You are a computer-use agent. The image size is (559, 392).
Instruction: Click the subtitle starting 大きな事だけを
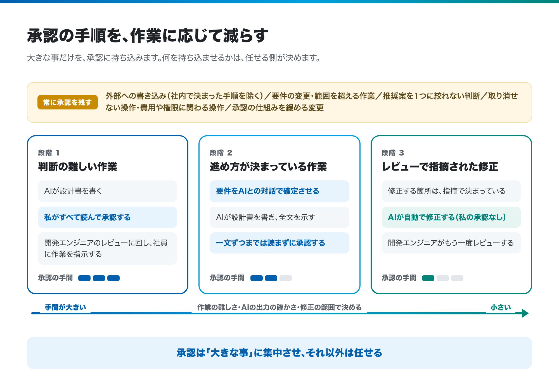174,58
